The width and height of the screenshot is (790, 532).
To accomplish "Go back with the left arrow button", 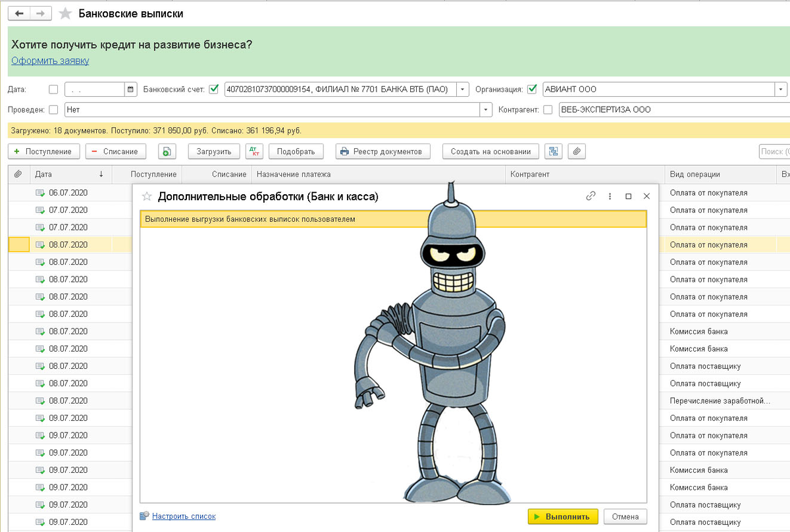I will pos(19,13).
